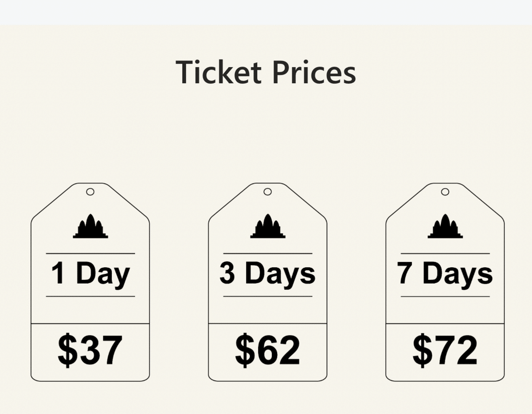Image resolution: width=532 pixels, height=414 pixels.
Task: Click the temple icon on the 1 Day ticket
Action: click(x=90, y=227)
